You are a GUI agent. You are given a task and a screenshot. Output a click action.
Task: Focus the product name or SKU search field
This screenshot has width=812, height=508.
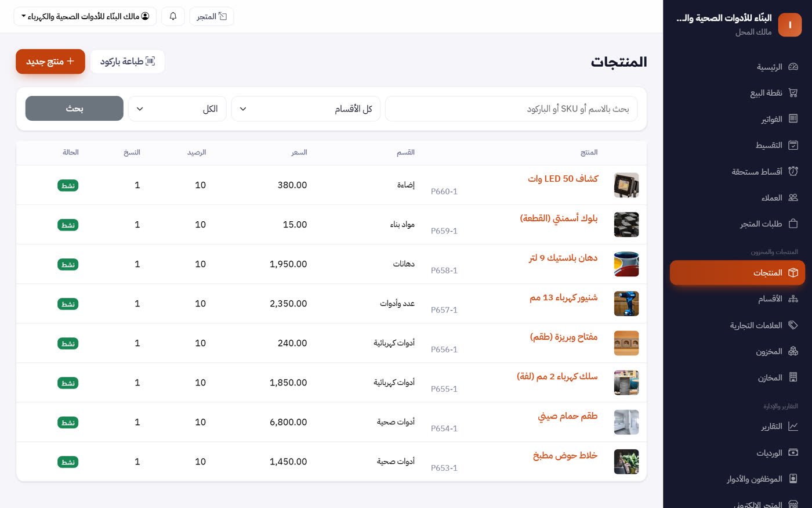pos(511,109)
